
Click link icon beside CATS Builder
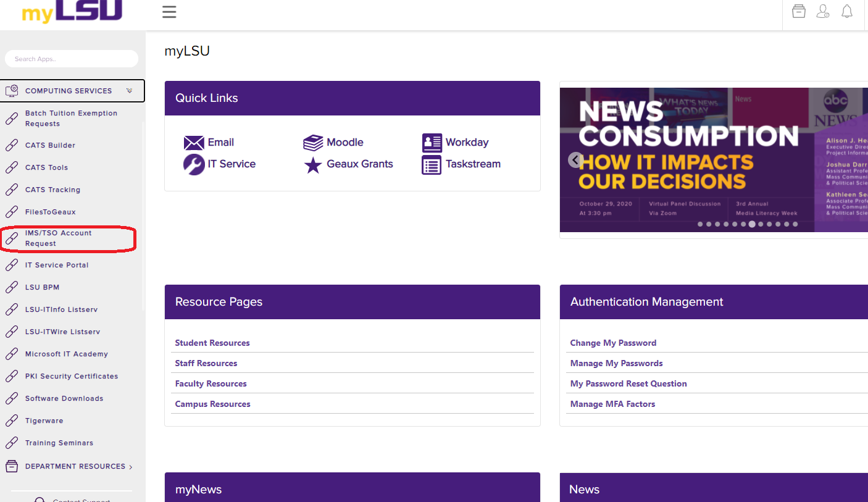(12, 146)
